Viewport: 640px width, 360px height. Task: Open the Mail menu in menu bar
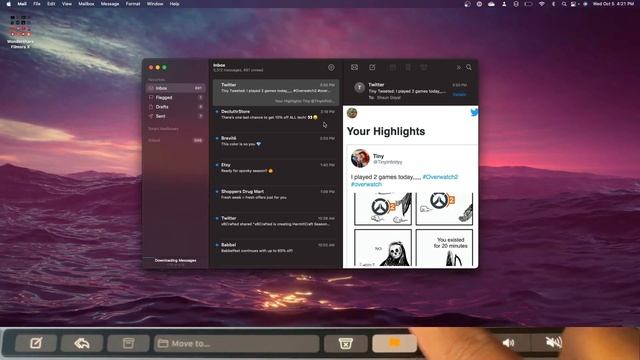coord(22,4)
